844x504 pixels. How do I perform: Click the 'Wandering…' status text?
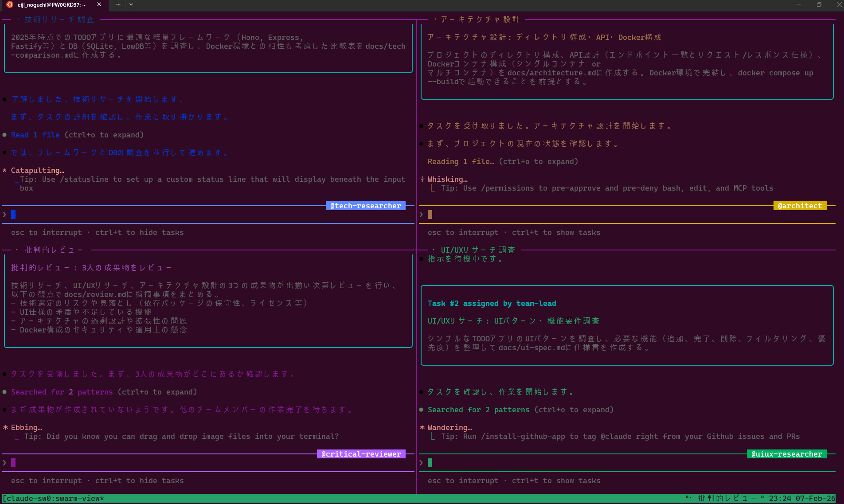coord(449,427)
